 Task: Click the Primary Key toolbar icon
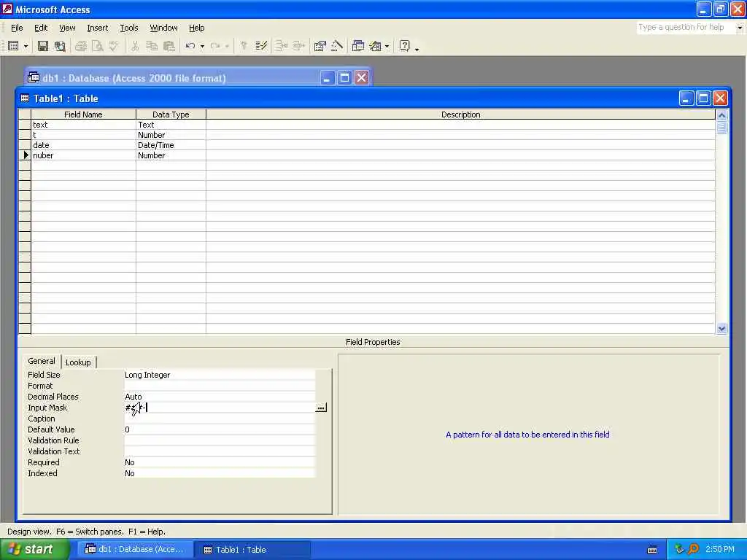coord(244,46)
